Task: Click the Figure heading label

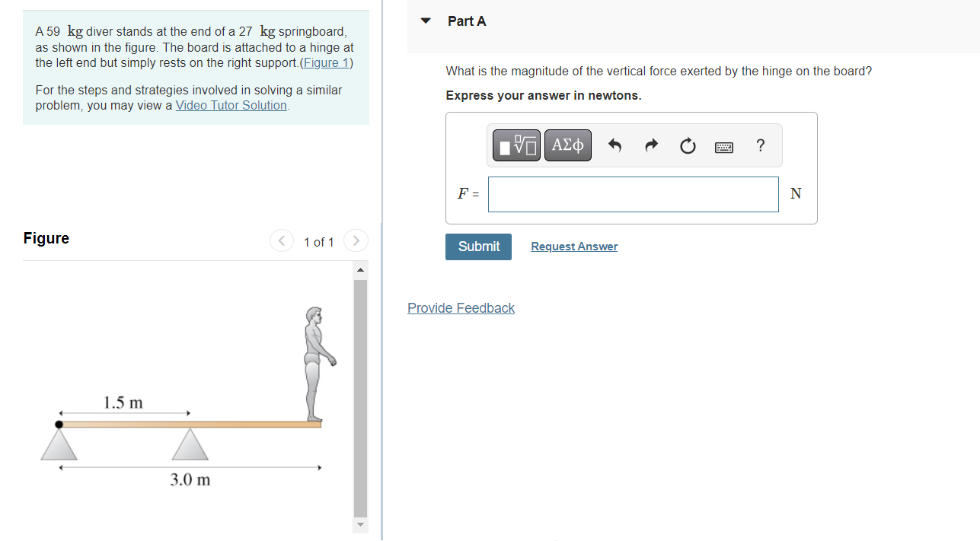Action: 46,238
